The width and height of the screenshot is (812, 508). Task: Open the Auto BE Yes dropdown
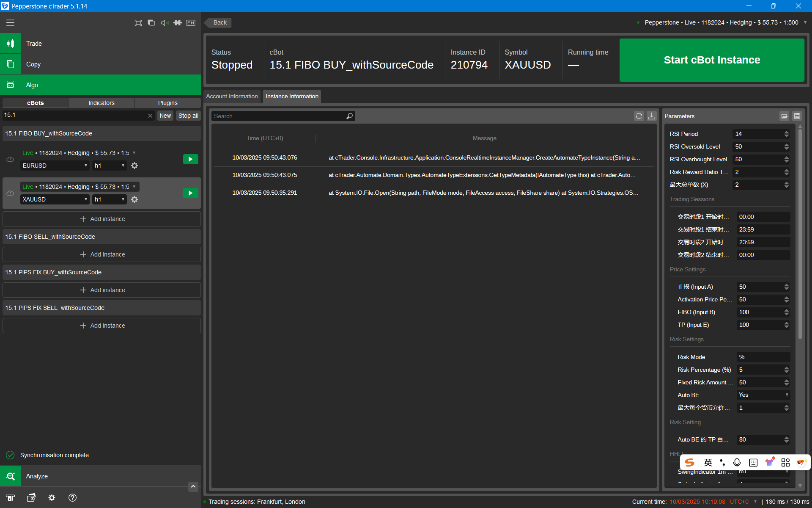coord(763,395)
